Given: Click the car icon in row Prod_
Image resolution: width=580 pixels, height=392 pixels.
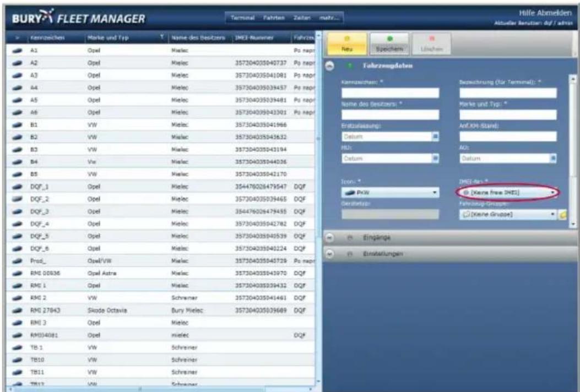Looking at the screenshot, I should pos(17,261).
